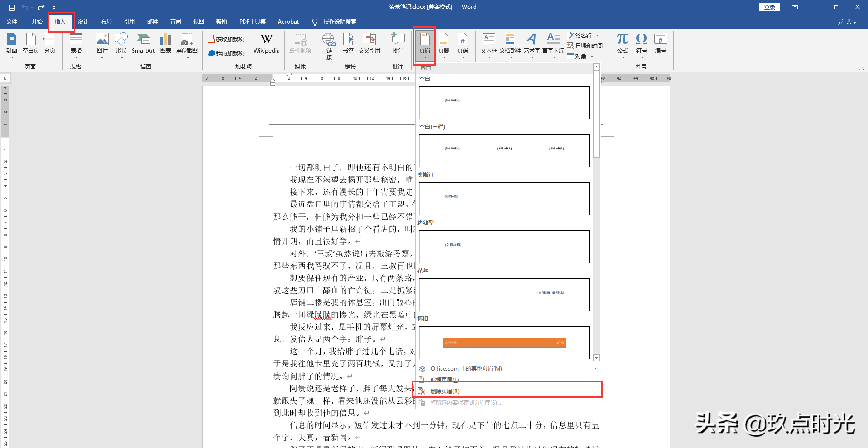Insert a text box (文本框)
The image size is (868, 448).
pyautogui.click(x=489, y=45)
